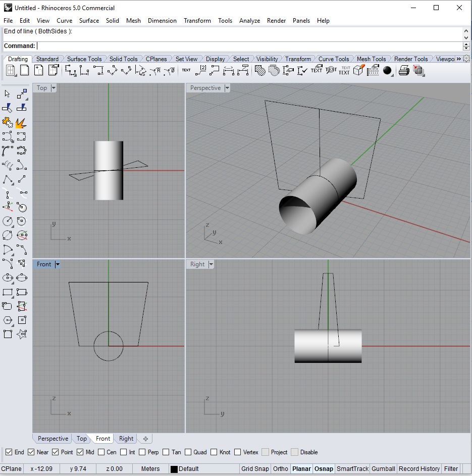Pick the helix spiral curve tool

tap(7, 165)
